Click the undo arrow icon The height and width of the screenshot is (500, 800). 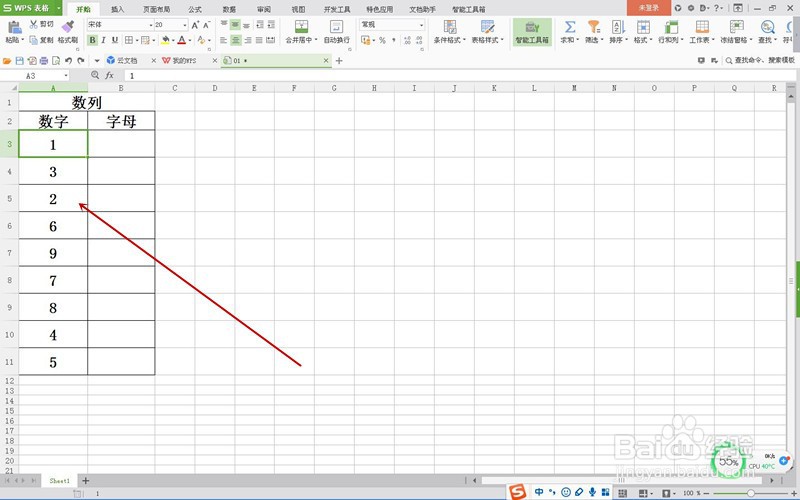[x=68, y=61]
